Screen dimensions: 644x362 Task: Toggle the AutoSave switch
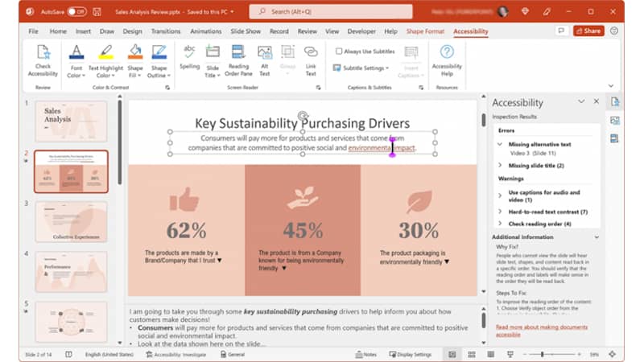pyautogui.click(x=76, y=11)
